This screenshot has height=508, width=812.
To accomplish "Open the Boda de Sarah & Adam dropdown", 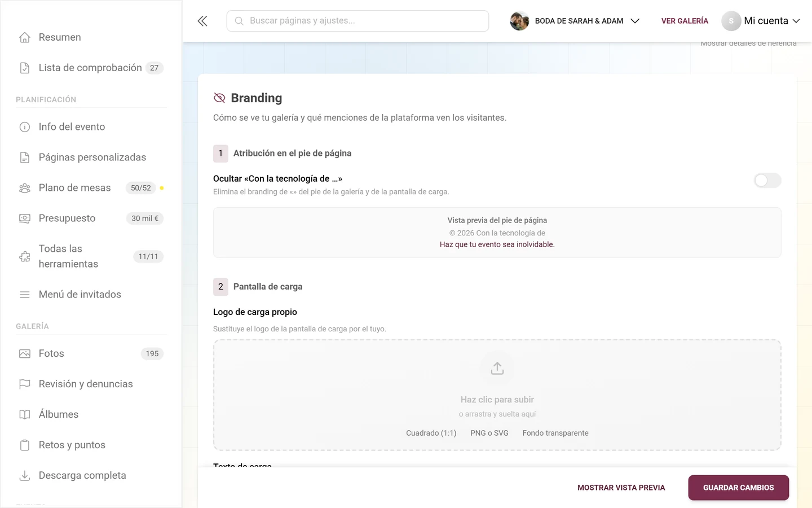I will point(575,21).
